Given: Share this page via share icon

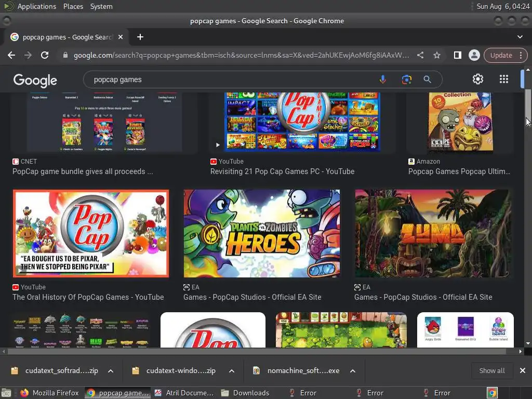Looking at the screenshot, I should pyautogui.click(x=420, y=55).
